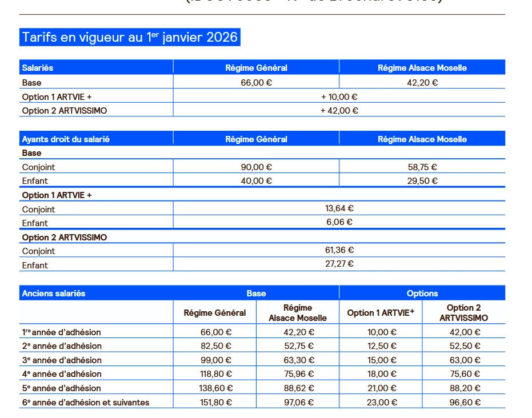Image resolution: width=532 pixels, height=418 pixels.
Task: Click the 90,00 € Conjoint value
Action: point(256,167)
